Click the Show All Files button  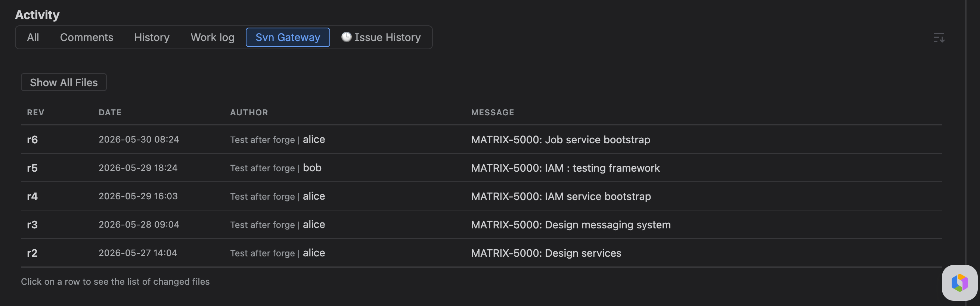pos(63,82)
